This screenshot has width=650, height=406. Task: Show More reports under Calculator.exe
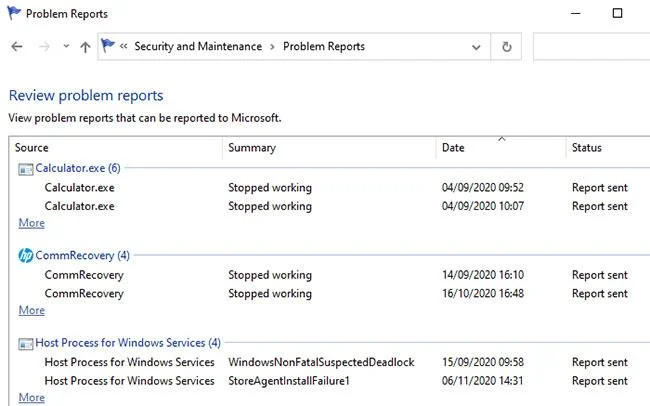click(32, 223)
